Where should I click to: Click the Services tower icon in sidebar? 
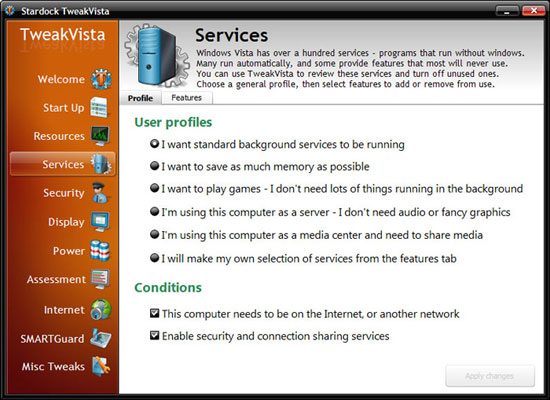point(101,164)
